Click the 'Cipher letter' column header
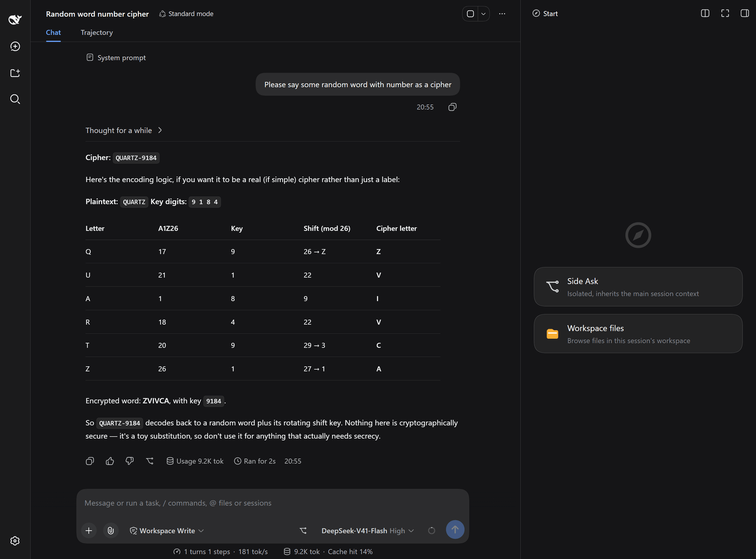 [x=396, y=229]
